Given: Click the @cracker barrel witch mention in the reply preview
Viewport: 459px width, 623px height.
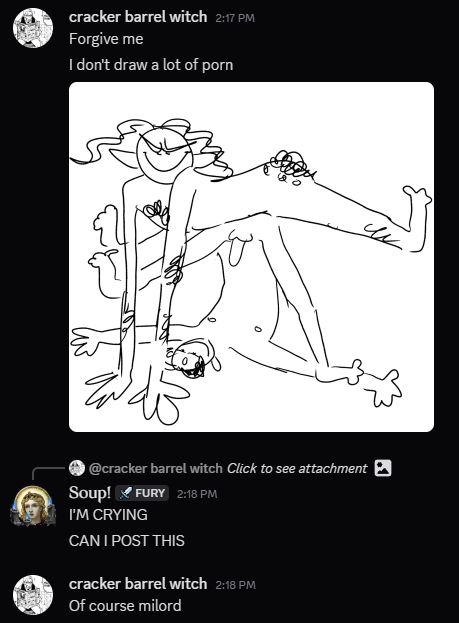Looking at the screenshot, I should pos(155,468).
